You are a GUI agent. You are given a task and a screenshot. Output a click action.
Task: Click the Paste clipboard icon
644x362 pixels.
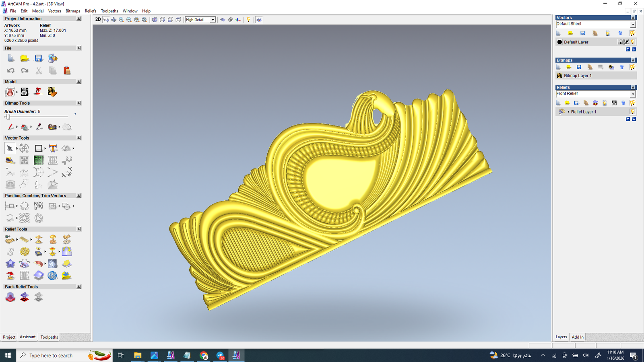point(67,71)
